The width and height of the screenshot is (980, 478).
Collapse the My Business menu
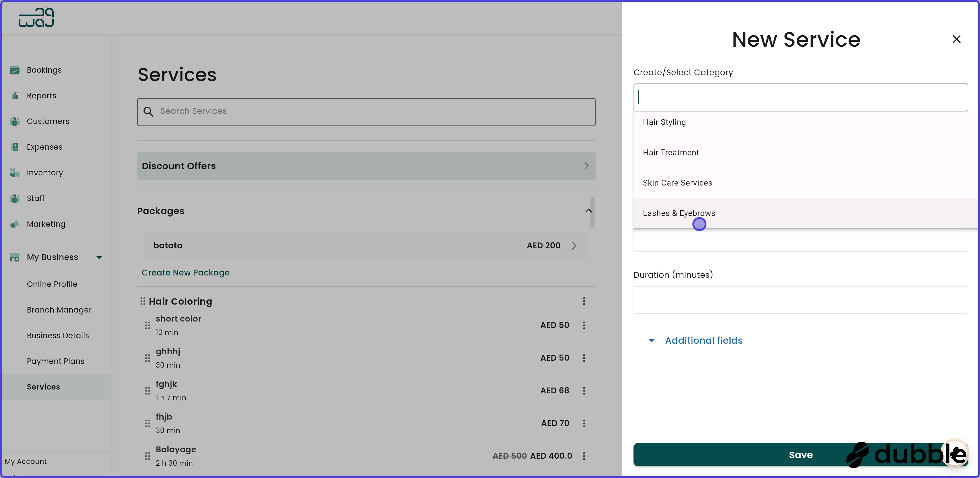[99, 257]
